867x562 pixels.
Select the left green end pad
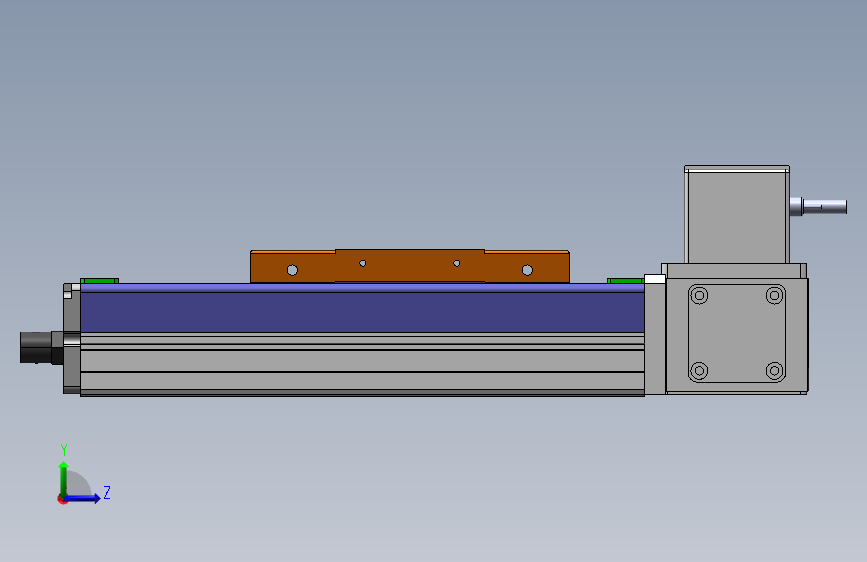pyautogui.click(x=100, y=281)
